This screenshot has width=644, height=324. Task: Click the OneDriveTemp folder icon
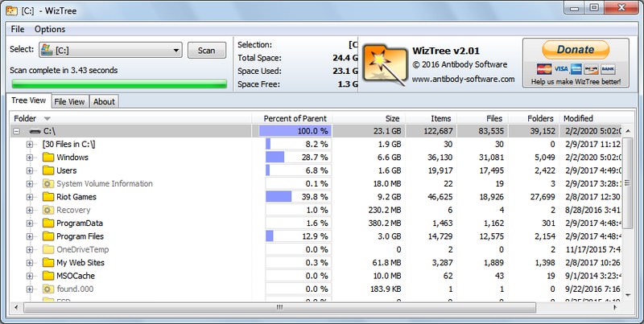point(48,249)
